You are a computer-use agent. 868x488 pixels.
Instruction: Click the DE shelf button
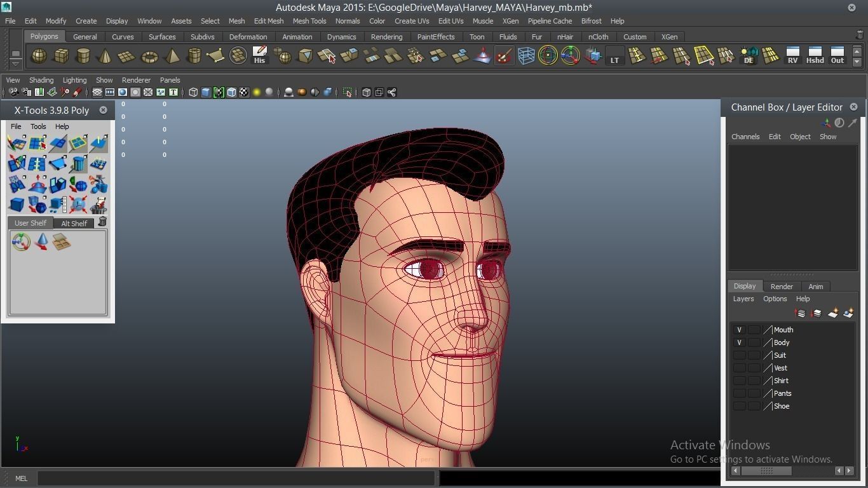click(x=749, y=56)
